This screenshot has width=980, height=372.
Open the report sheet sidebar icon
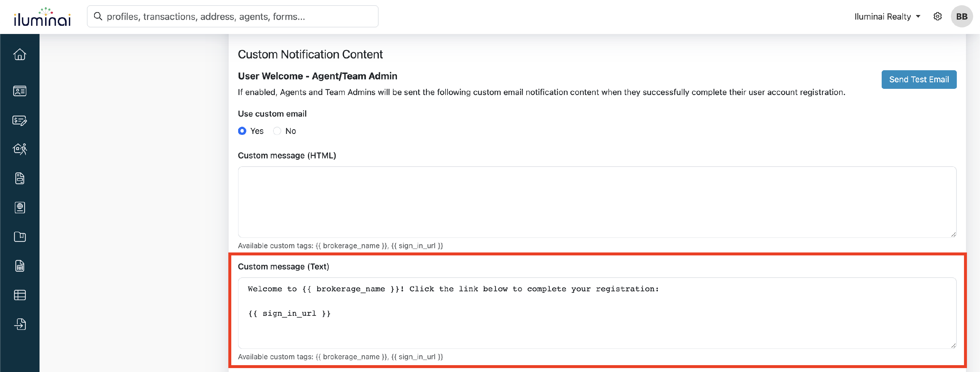click(x=20, y=266)
